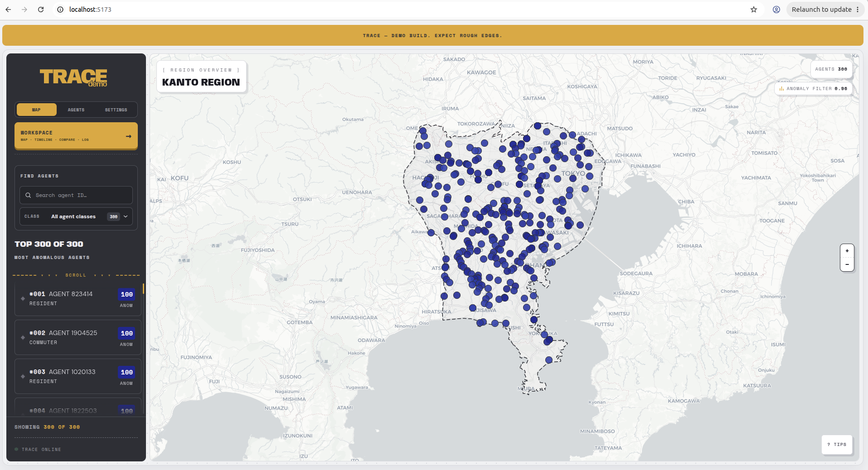
Task: Click the site info icon beside localhost
Action: click(60, 10)
